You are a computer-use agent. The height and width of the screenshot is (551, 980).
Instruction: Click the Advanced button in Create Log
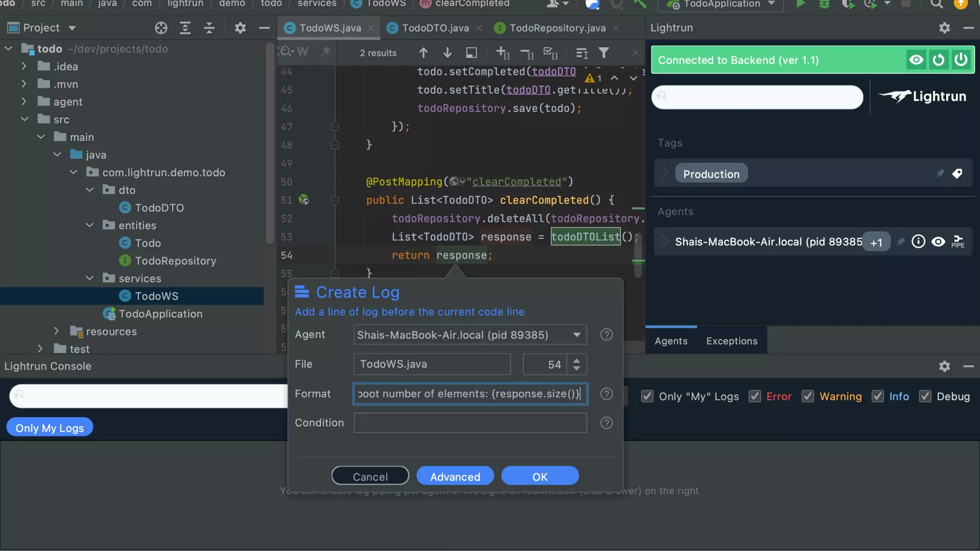coord(455,476)
